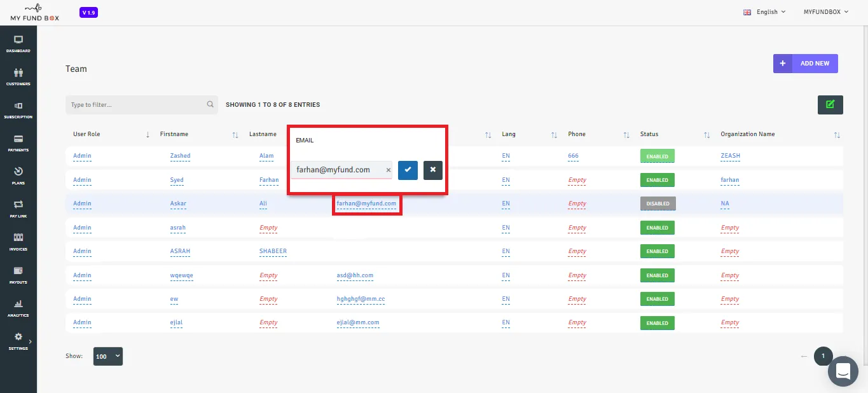Cancel email edit with X button
This screenshot has height=393, width=868.
click(433, 170)
